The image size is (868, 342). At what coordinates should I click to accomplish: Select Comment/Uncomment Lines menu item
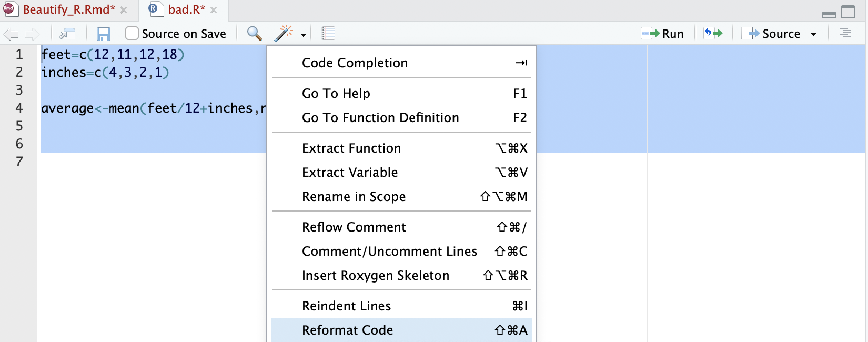(x=389, y=252)
